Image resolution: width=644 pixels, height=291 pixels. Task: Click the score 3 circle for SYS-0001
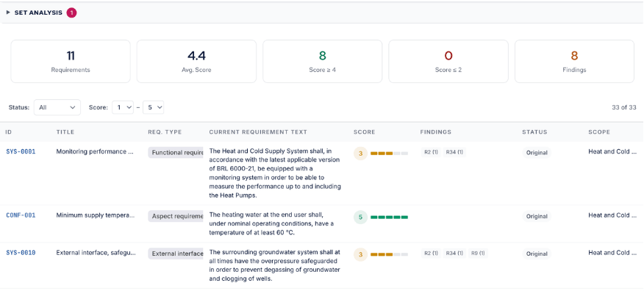point(361,154)
